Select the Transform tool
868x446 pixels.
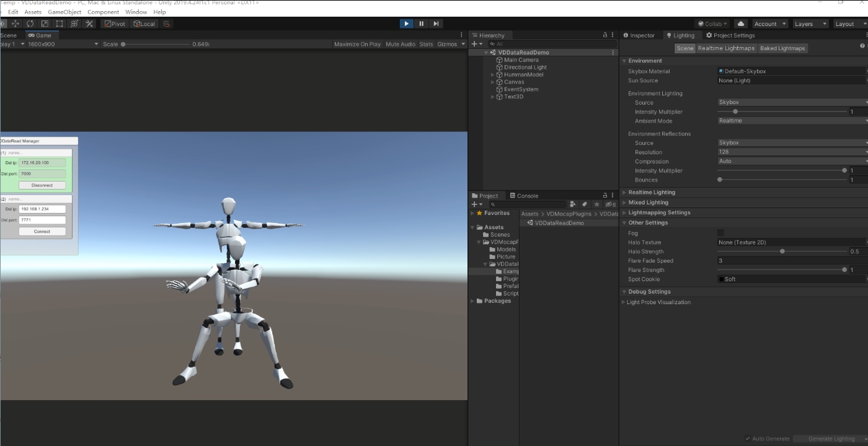click(74, 24)
